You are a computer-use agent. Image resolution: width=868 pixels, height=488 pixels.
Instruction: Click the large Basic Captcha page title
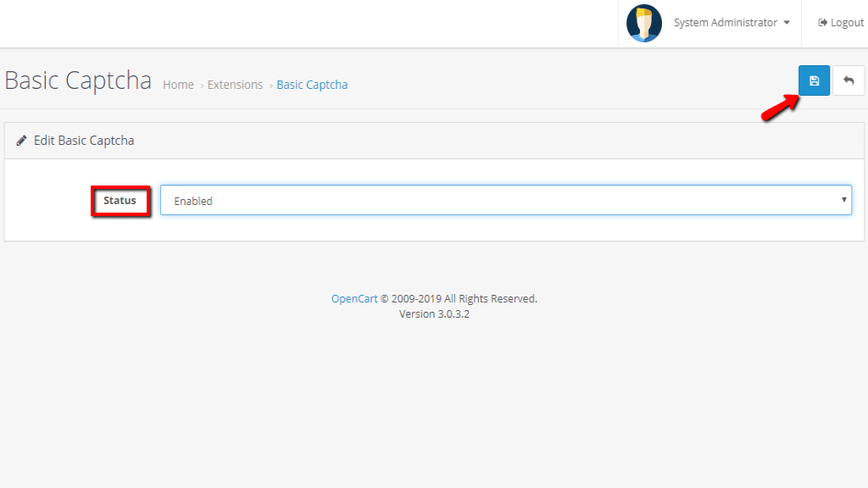(x=78, y=80)
